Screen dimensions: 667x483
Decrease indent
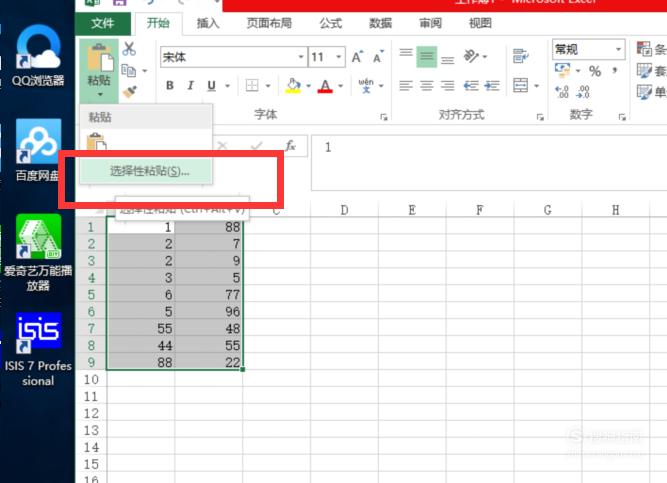coord(471,86)
